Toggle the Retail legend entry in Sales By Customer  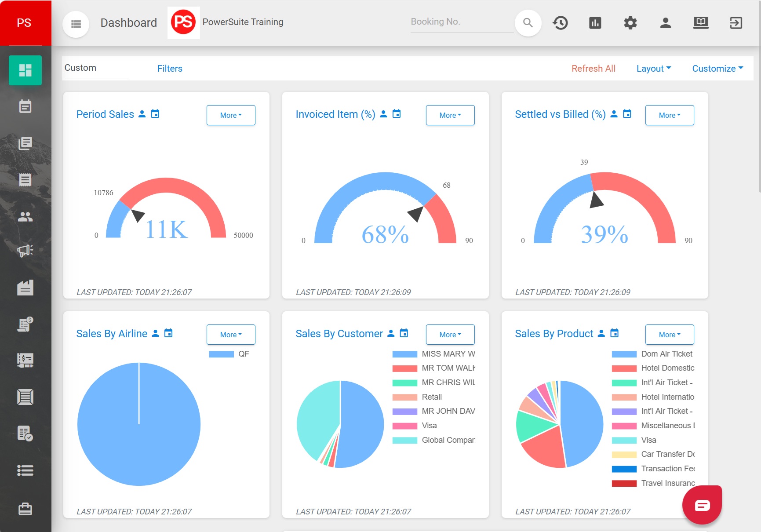coord(417,397)
